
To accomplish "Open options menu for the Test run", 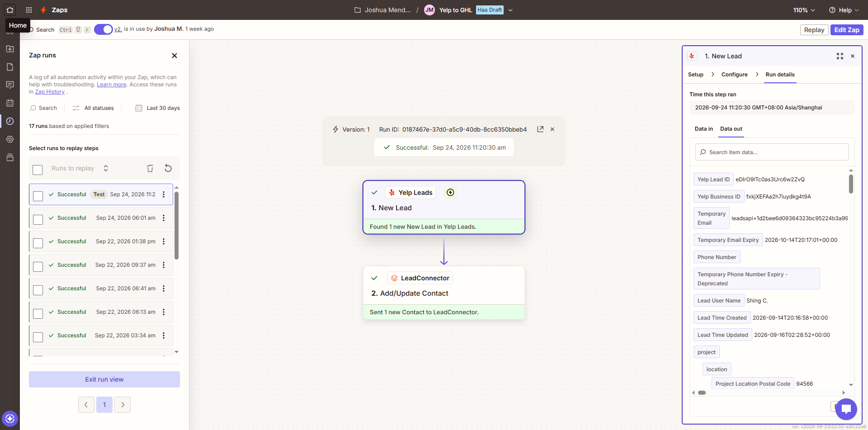I will pyautogui.click(x=164, y=194).
